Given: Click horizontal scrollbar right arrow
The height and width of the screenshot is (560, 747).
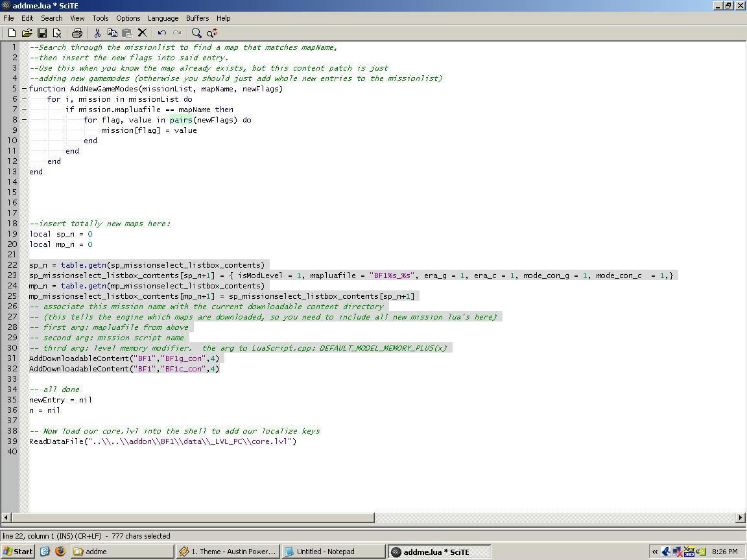Looking at the screenshot, I should pos(741,517).
